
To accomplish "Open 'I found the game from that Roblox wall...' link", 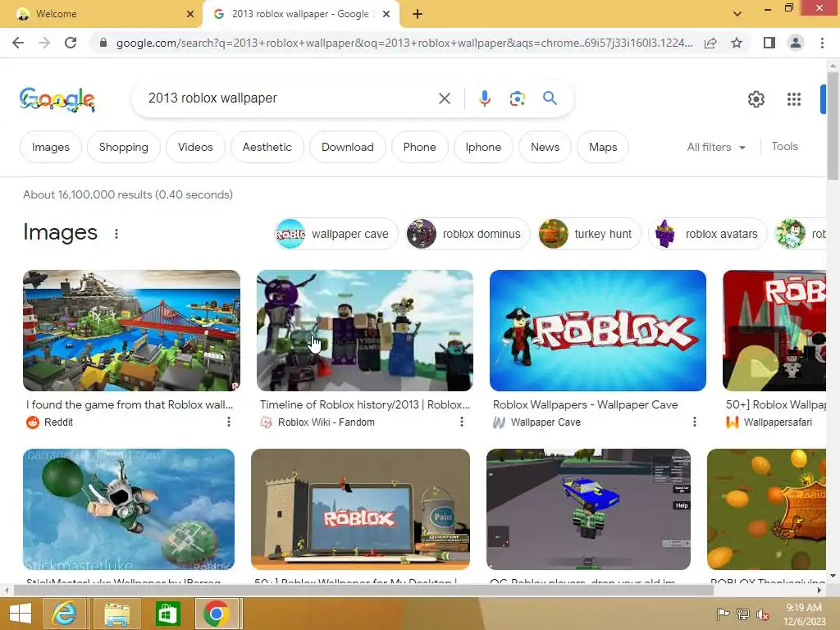I will click(130, 404).
